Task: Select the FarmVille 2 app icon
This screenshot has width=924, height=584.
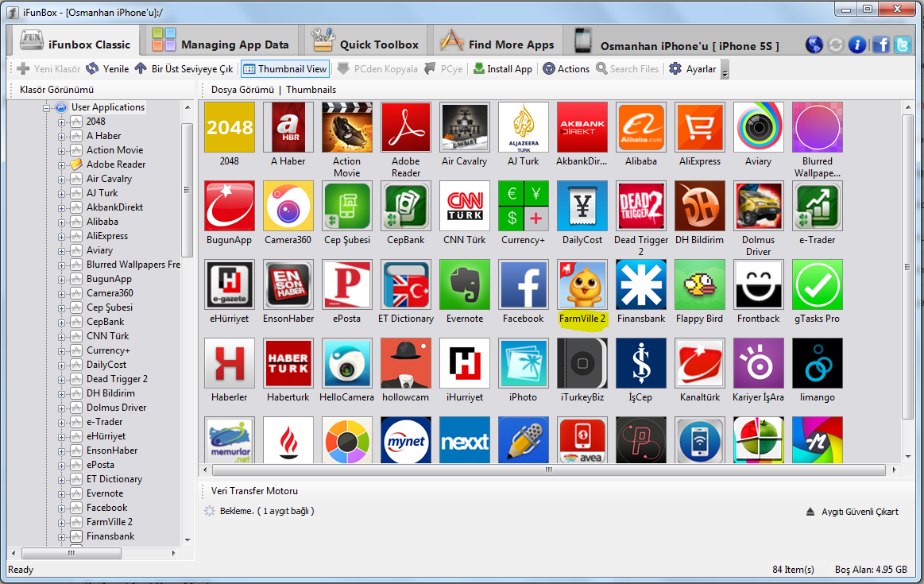Action: 582,284
